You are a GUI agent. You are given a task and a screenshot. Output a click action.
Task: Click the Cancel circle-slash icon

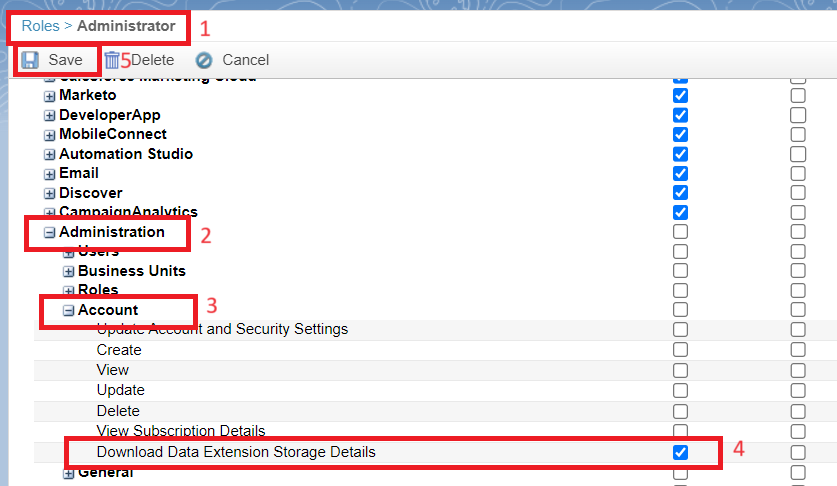click(204, 60)
